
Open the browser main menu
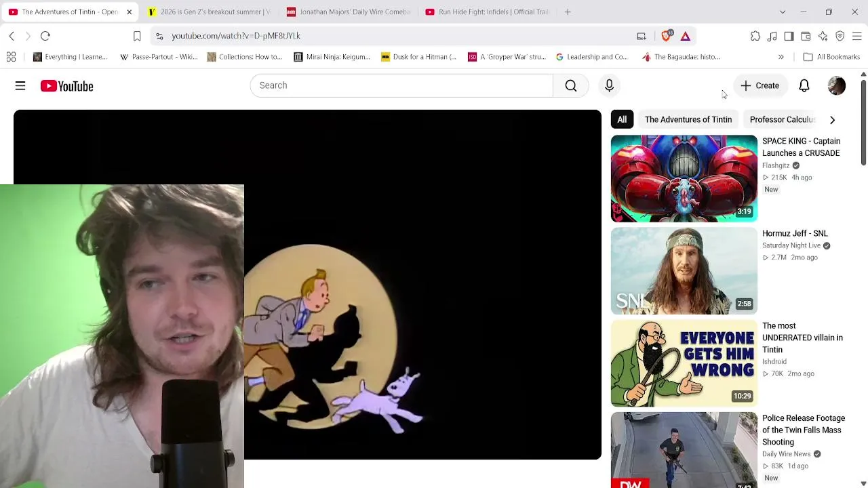point(856,36)
